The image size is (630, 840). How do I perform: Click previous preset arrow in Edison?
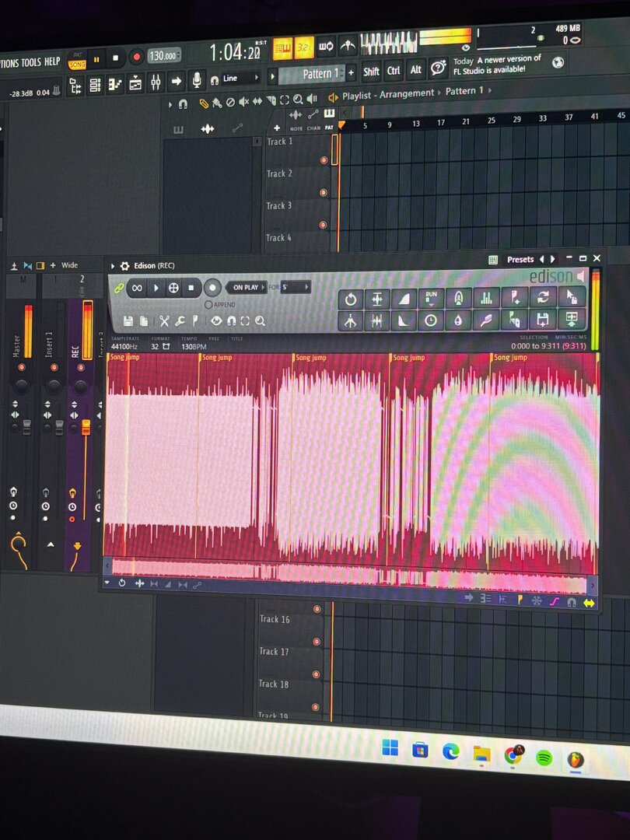pos(541,259)
